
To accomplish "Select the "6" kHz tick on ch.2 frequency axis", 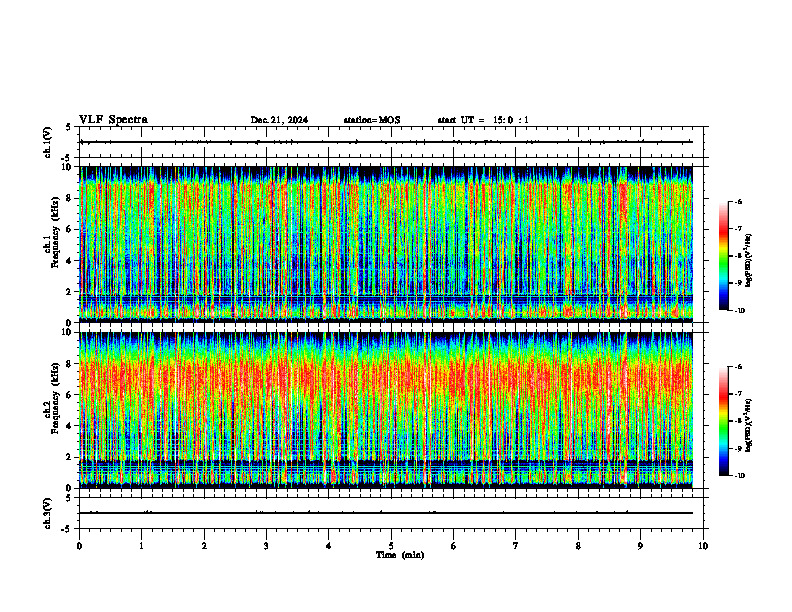I will 70,395.
